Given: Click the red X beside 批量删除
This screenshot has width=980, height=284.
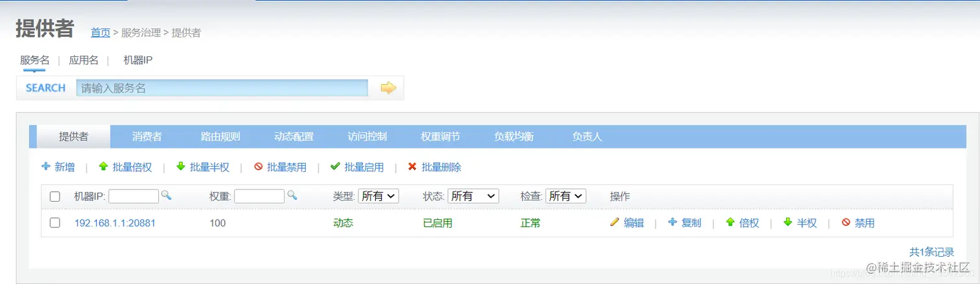Looking at the screenshot, I should 412,167.
